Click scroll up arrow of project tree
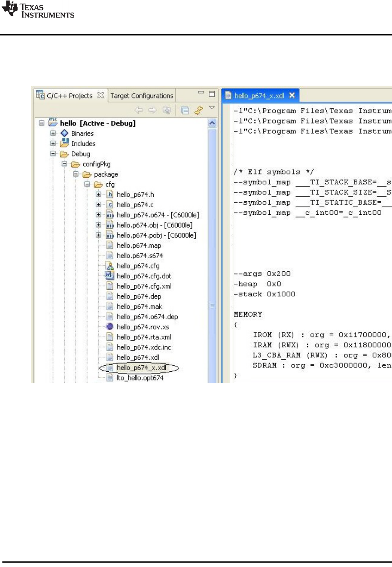The width and height of the screenshot is (392, 567). 212,123
